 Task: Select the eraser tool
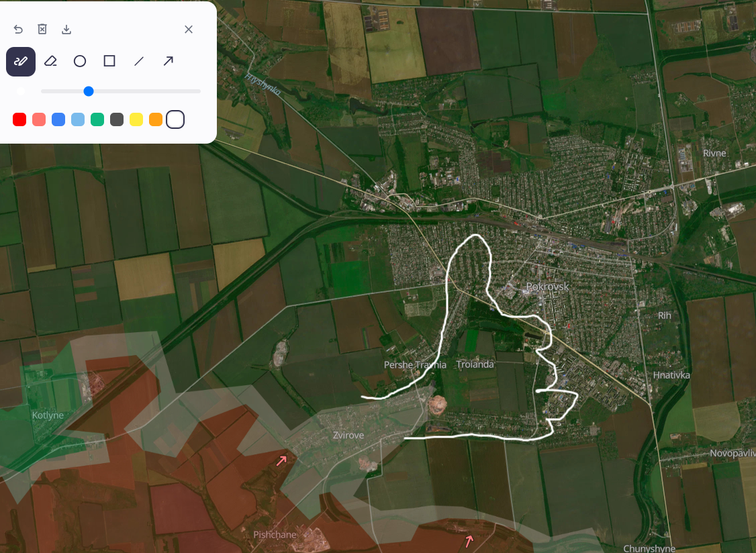pos(50,61)
